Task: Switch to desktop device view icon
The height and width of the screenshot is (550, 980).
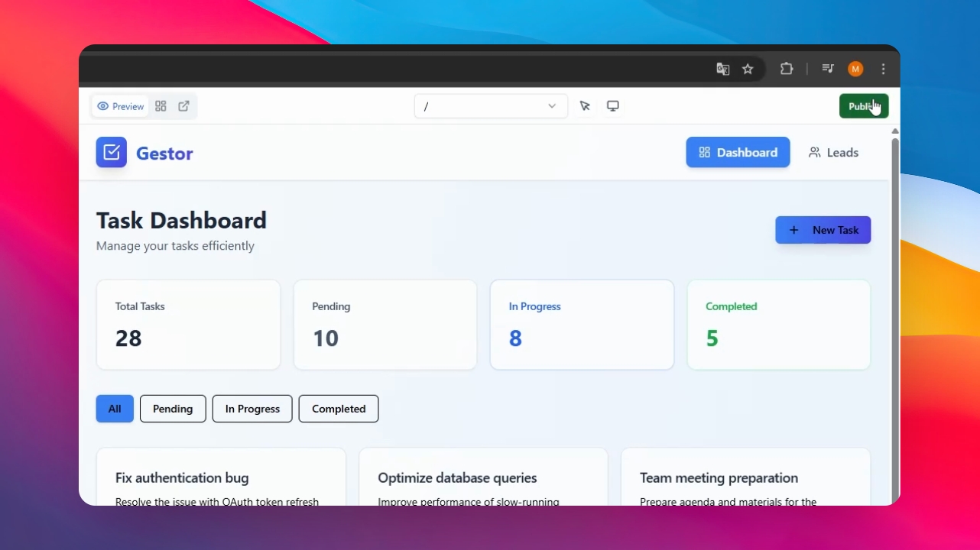Action: 612,106
